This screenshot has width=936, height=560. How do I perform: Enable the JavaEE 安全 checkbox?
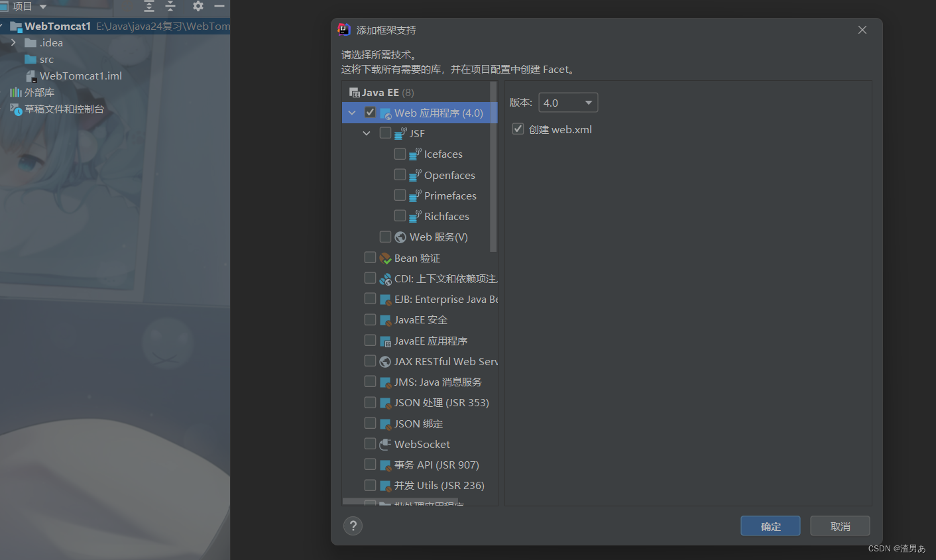coord(371,319)
